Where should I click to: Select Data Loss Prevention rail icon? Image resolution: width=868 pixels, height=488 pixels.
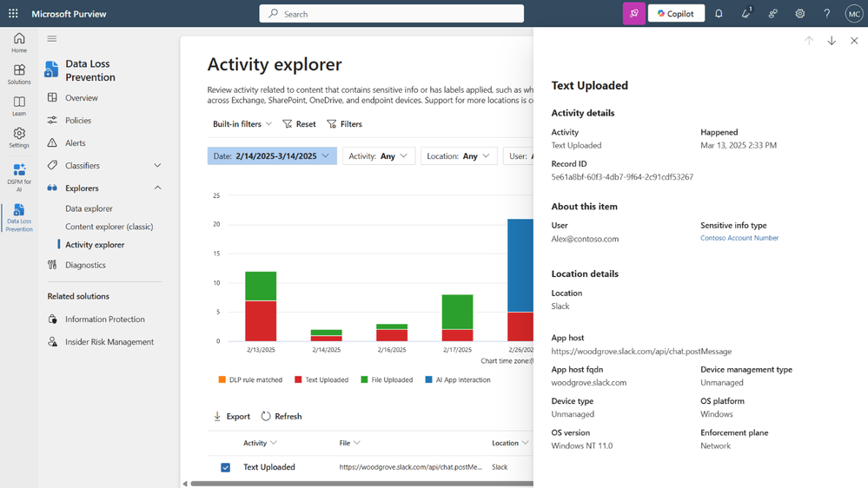click(19, 217)
